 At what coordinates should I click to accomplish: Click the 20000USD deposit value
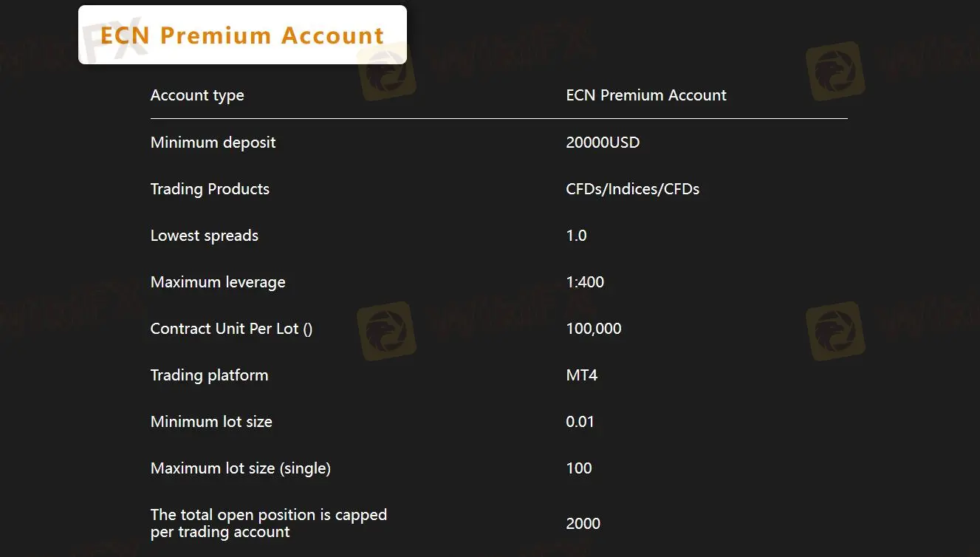(603, 143)
